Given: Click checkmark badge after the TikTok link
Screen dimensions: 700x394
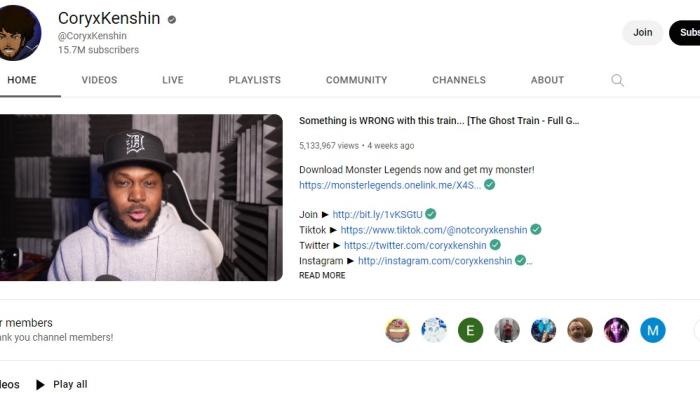Looking at the screenshot, I should [536, 229].
